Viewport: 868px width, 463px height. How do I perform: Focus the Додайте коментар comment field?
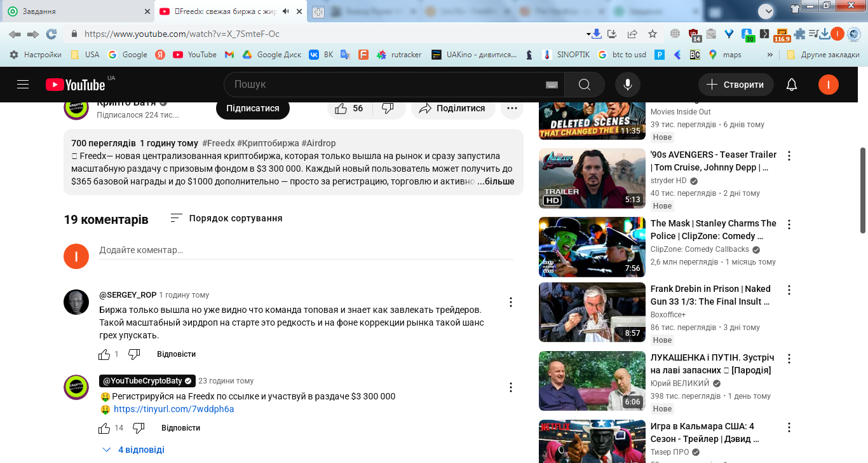306,251
